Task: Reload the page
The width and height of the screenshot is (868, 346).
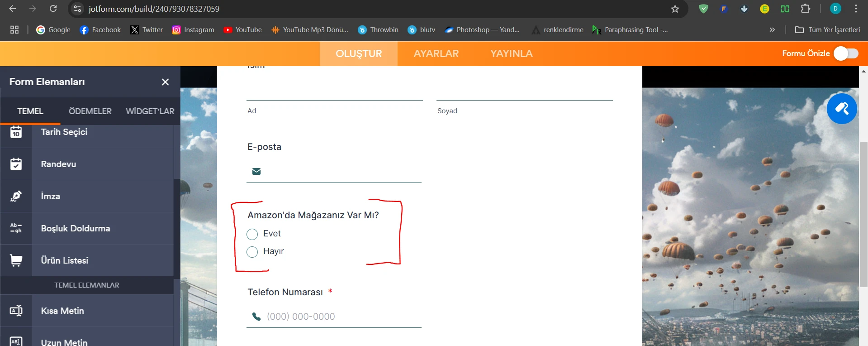Action: coord(53,9)
